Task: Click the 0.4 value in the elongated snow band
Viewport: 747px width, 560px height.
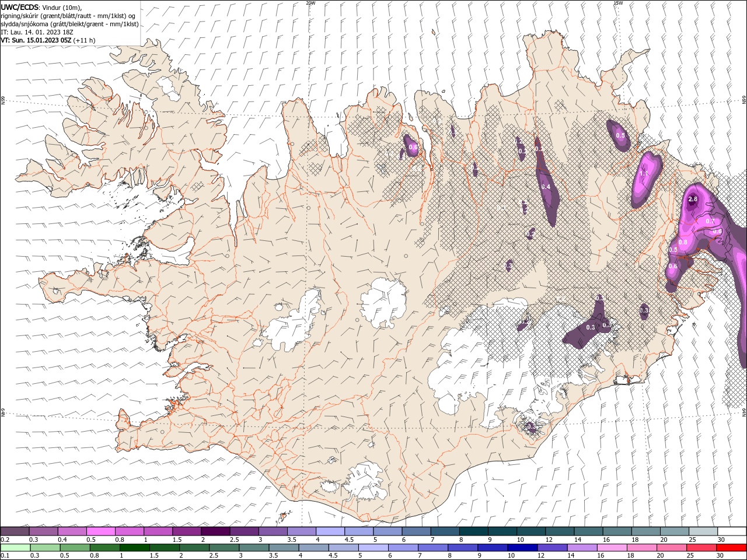Action: coord(546,187)
